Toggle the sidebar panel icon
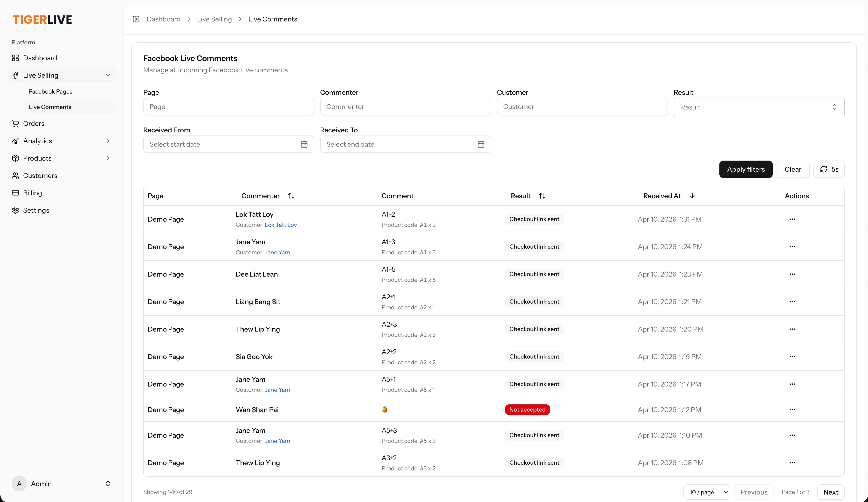The width and height of the screenshot is (868, 502). 136,19
